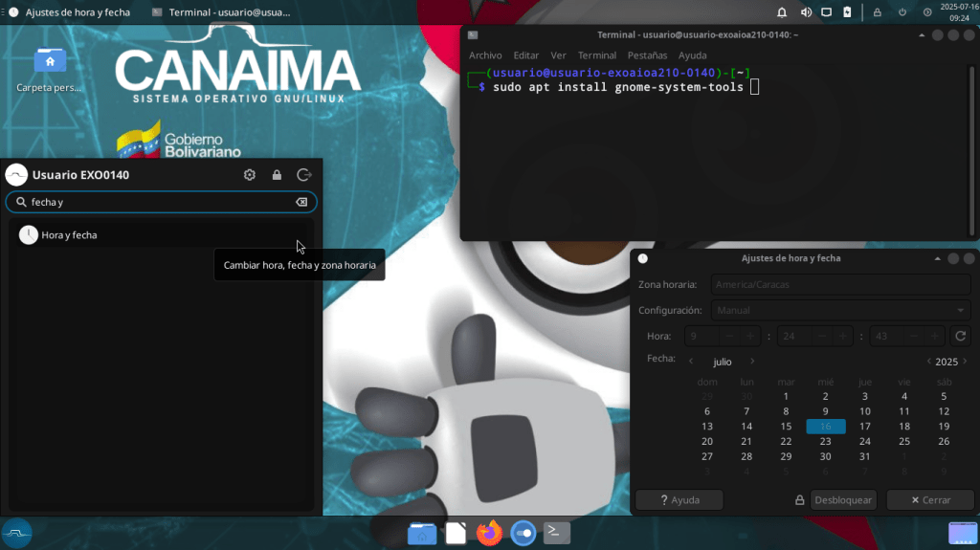Increase the hour value with plus button
The image size is (980, 550).
pos(751,337)
